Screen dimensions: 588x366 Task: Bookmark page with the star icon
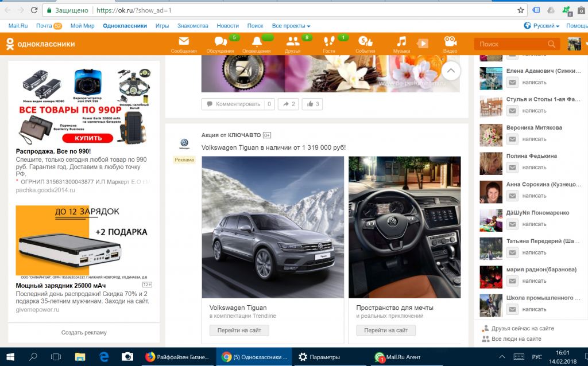click(520, 10)
